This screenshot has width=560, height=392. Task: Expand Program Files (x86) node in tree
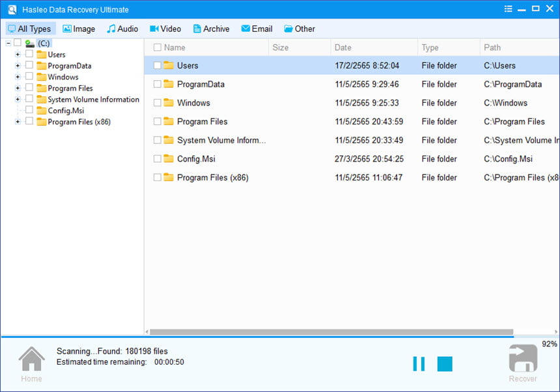tap(18, 122)
